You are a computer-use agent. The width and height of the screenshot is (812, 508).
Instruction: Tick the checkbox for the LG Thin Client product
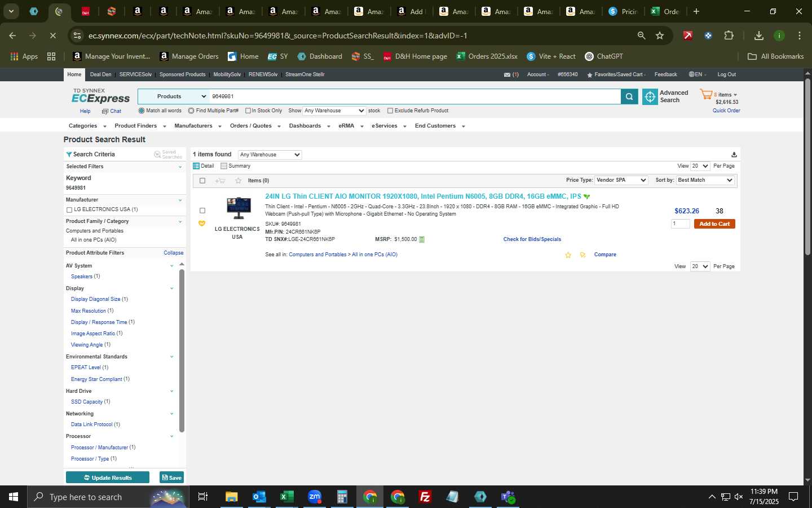(x=202, y=211)
